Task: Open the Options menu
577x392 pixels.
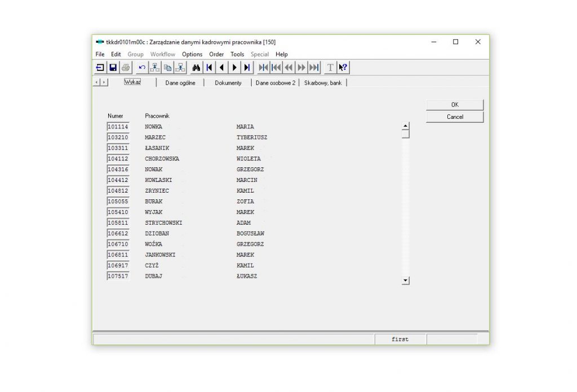Action: (x=192, y=54)
